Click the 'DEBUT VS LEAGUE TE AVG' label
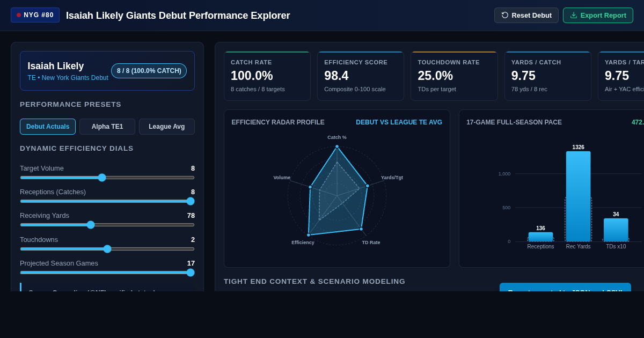644x338 pixels. (399, 122)
